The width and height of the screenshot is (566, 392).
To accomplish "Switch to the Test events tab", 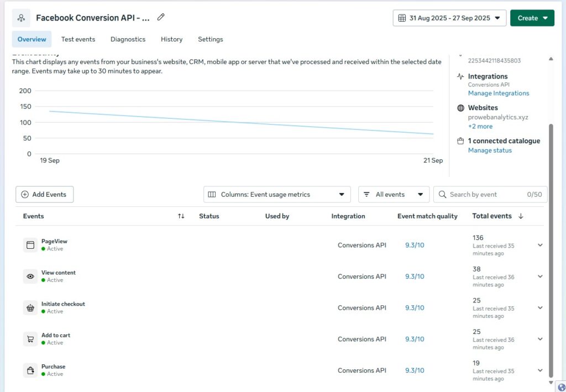I will (x=78, y=39).
